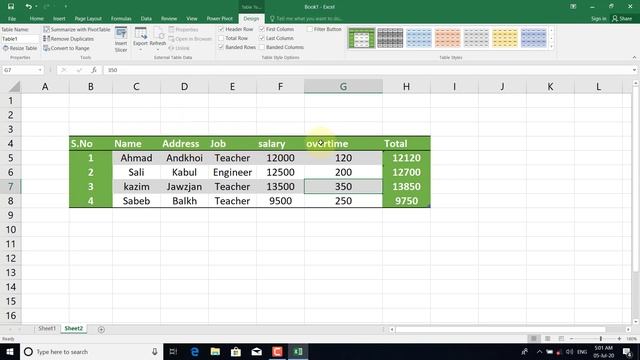640x360 pixels.
Task: Apply the dark gray table style
Action: click(x=390, y=38)
